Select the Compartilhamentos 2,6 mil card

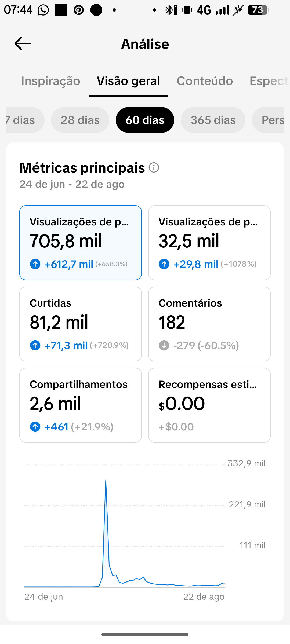coord(81,405)
